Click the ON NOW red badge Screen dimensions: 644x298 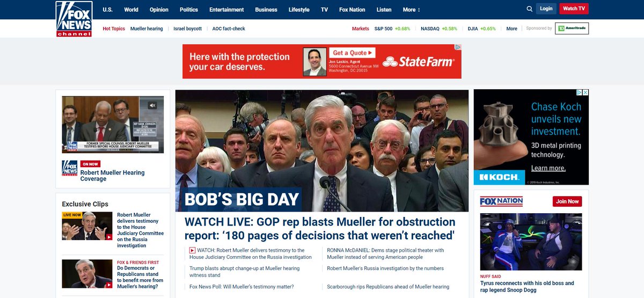(x=90, y=164)
